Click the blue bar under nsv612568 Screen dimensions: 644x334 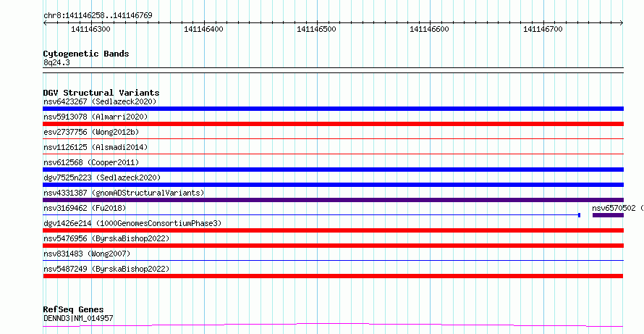point(333,170)
